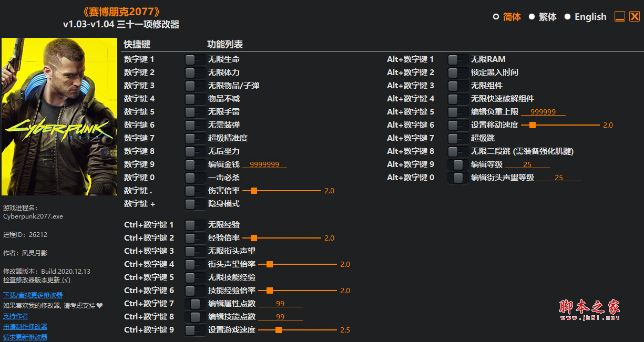
Task: Click 编辑技能点数 apply button
Action: pyautogui.click(x=195, y=317)
